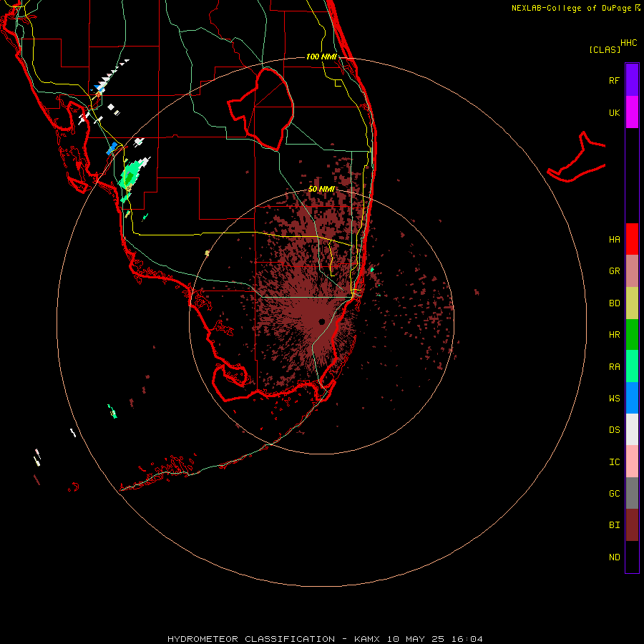The width and height of the screenshot is (644, 644).
Task: Click the DS white legend swatch
Action: [x=632, y=429]
